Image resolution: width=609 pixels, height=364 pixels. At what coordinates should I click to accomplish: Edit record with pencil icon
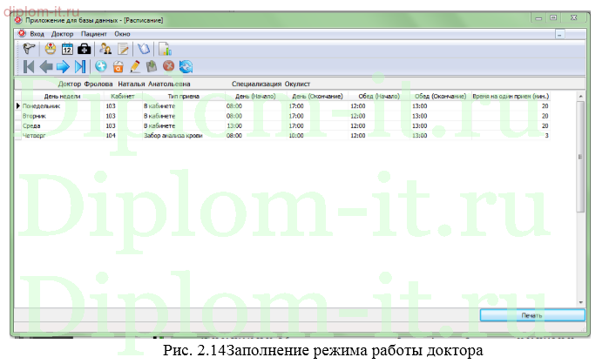(x=135, y=67)
